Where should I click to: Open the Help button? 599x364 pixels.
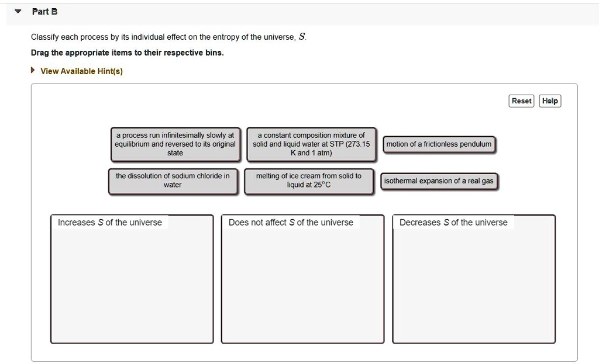point(549,100)
